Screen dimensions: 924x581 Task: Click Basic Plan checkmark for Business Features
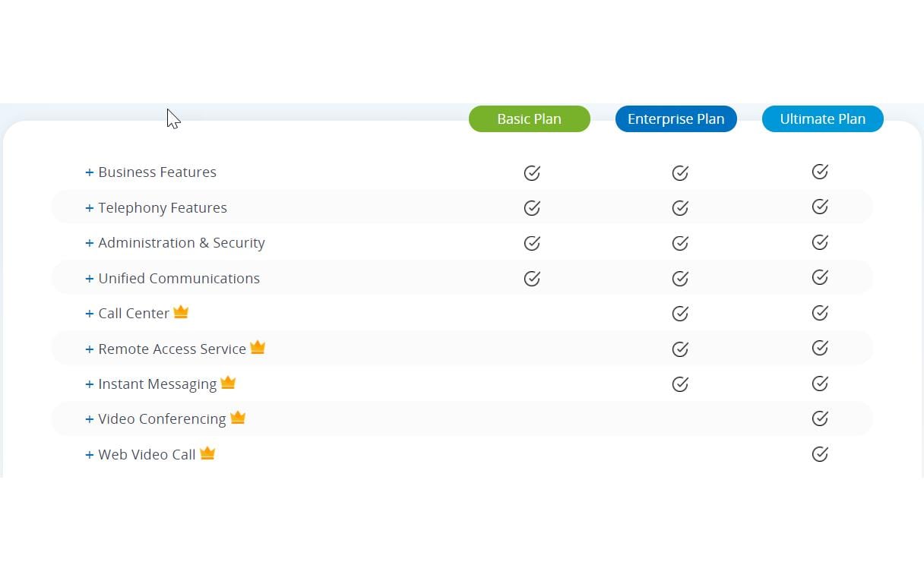(x=532, y=172)
